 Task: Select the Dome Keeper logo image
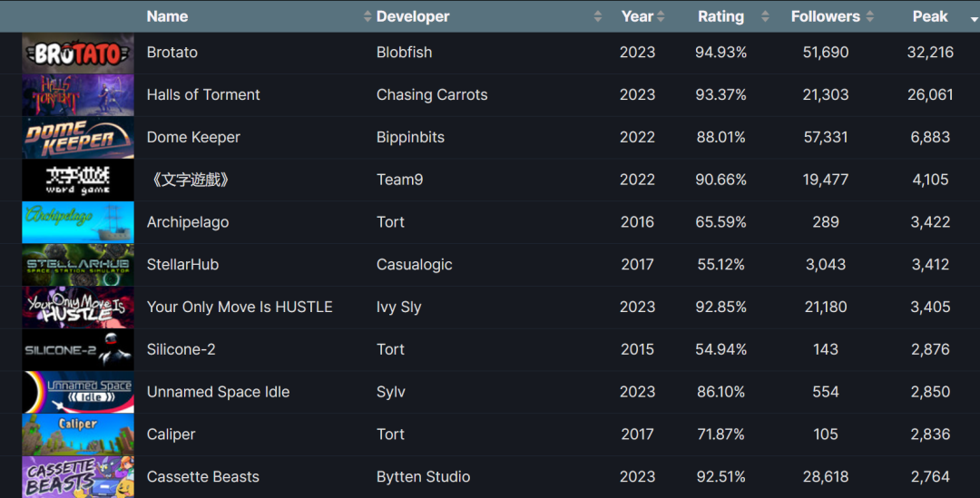pyautogui.click(x=77, y=138)
